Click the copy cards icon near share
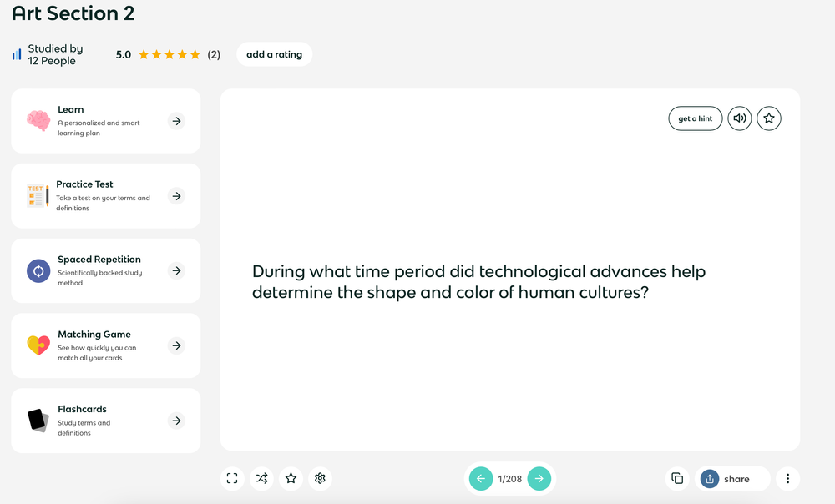This screenshot has height=504, width=835. click(677, 478)
